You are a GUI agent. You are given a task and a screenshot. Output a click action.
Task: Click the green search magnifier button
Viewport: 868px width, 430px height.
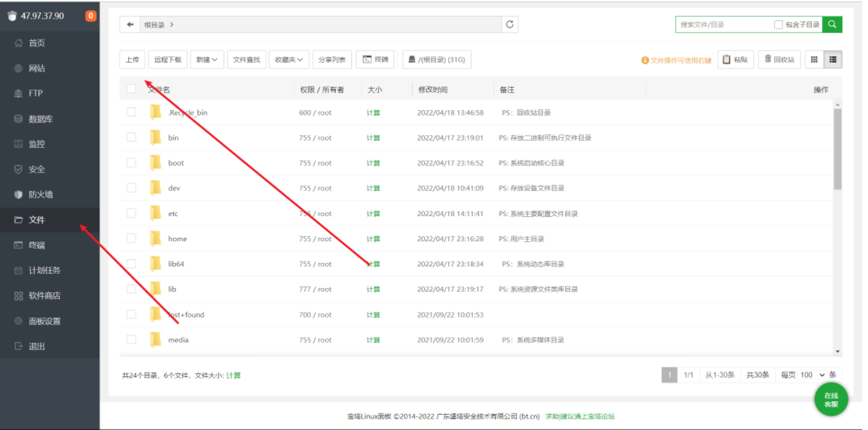click(832, 24)
